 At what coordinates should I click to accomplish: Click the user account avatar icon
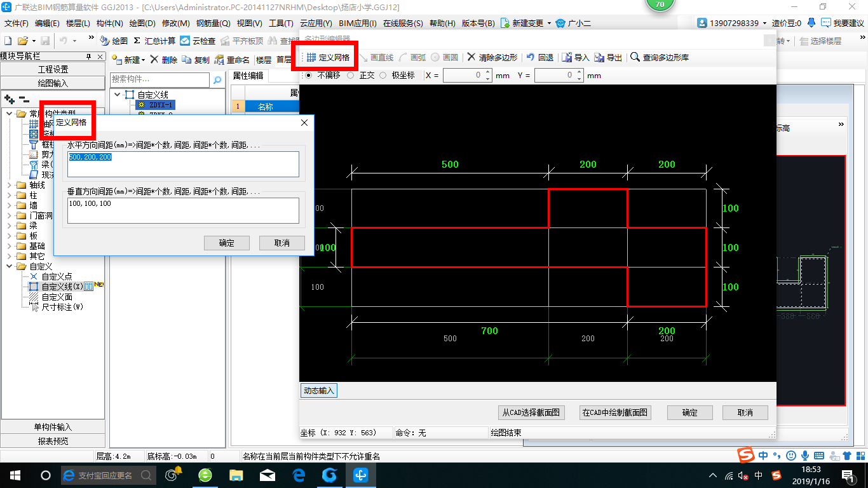pyautogui.click(x=702, y=23)
